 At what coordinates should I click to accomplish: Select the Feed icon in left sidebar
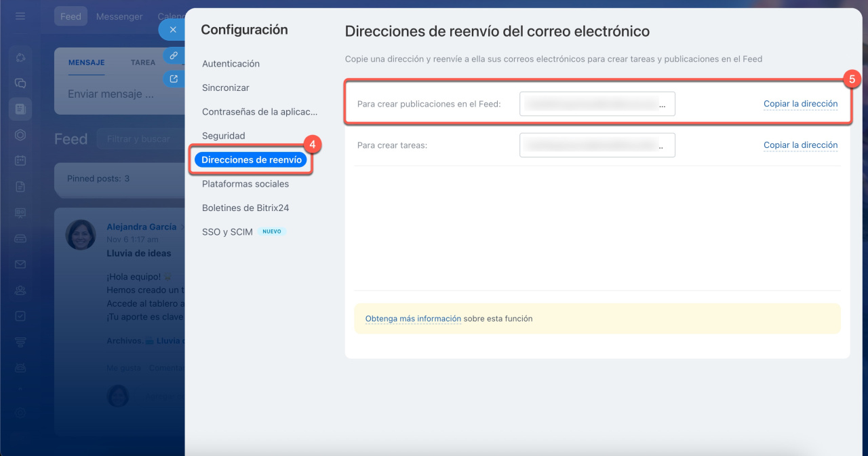pos(20,109)
